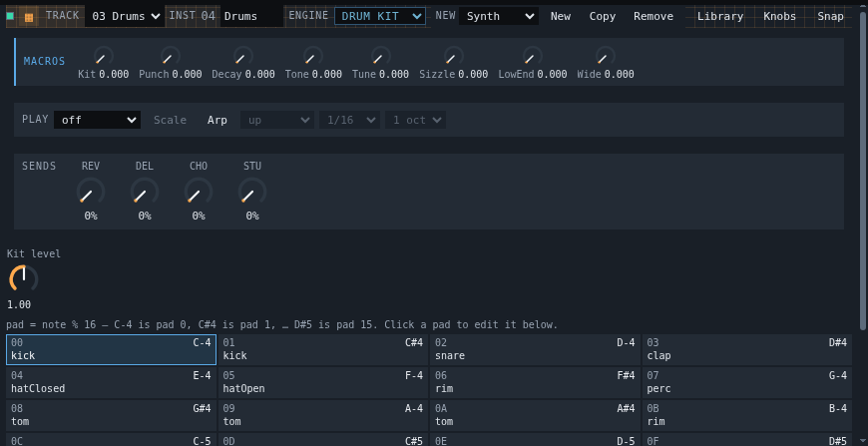
Task: Click the MACROS section label
Action: coord(44,61)
